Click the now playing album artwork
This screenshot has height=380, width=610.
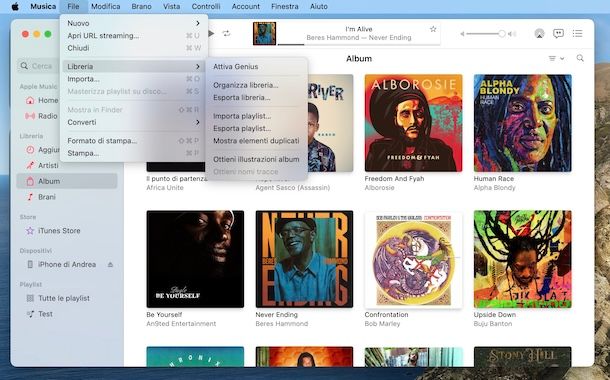[x=265, y=33]
